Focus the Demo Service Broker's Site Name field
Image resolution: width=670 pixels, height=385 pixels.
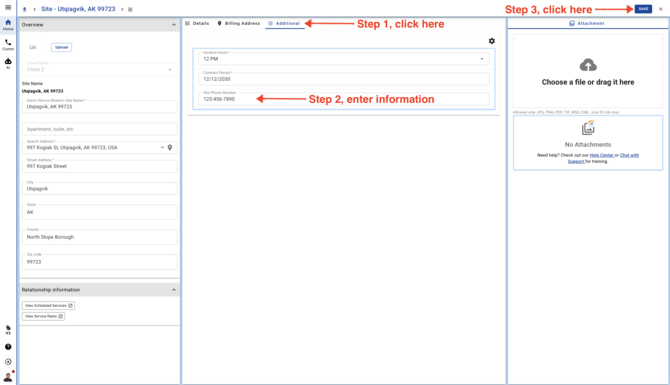tap(100, 106)
